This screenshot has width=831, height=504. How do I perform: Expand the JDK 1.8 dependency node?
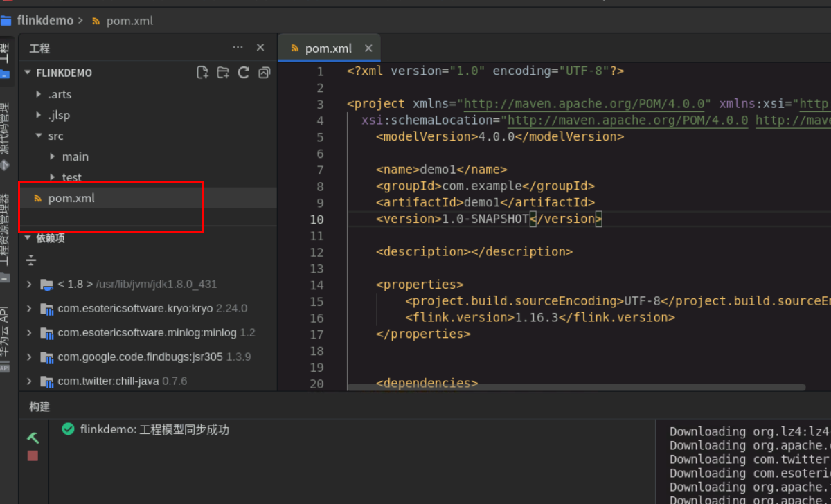point(29,284)
